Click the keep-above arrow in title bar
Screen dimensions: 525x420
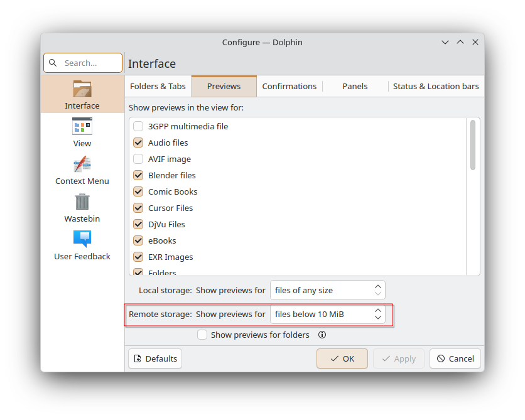[460, 42]
